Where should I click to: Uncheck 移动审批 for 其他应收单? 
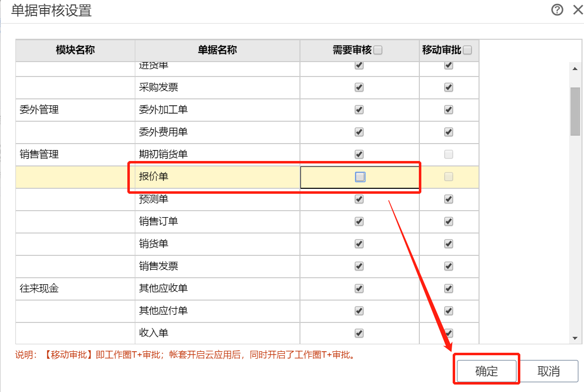449,289
